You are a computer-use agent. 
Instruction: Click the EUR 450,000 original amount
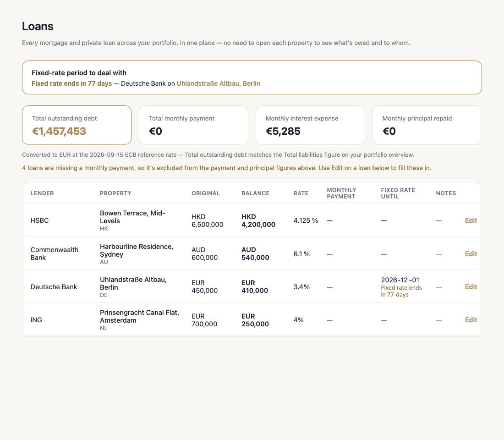coord(204,286)
